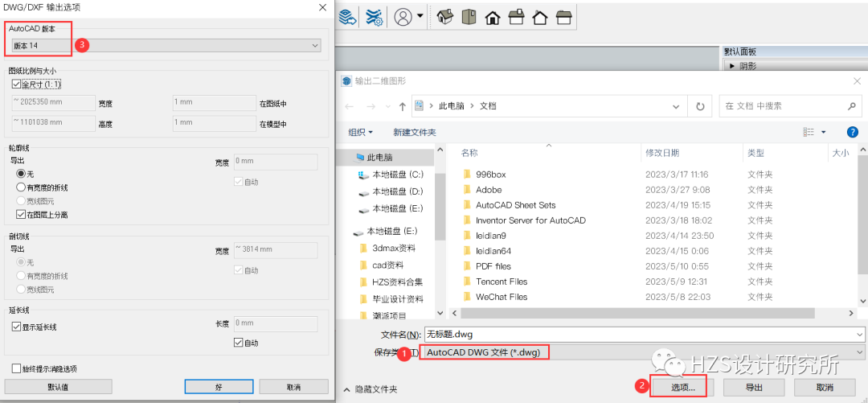The width and height of the screenshot is (868, 403).
Task: Click the 此电脑 computer icon in sidebar
Action: pyautogui.click(x=360, y=157)
